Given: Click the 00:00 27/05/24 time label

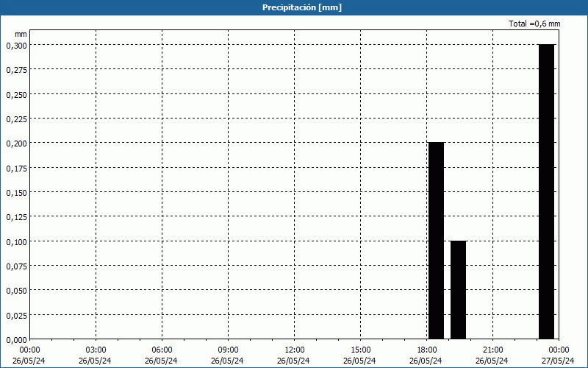Looking at the screenshot, I should click(x=559, y=355).
